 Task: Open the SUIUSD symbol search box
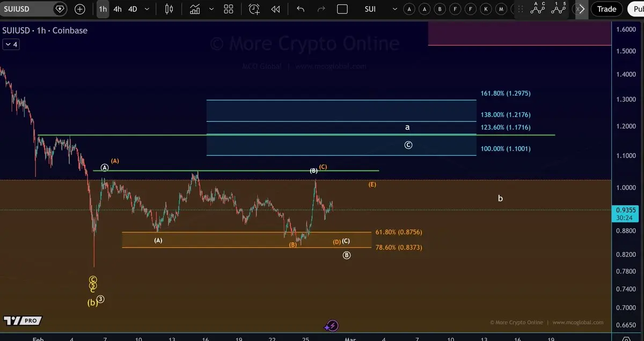click(x=33, y=9)
